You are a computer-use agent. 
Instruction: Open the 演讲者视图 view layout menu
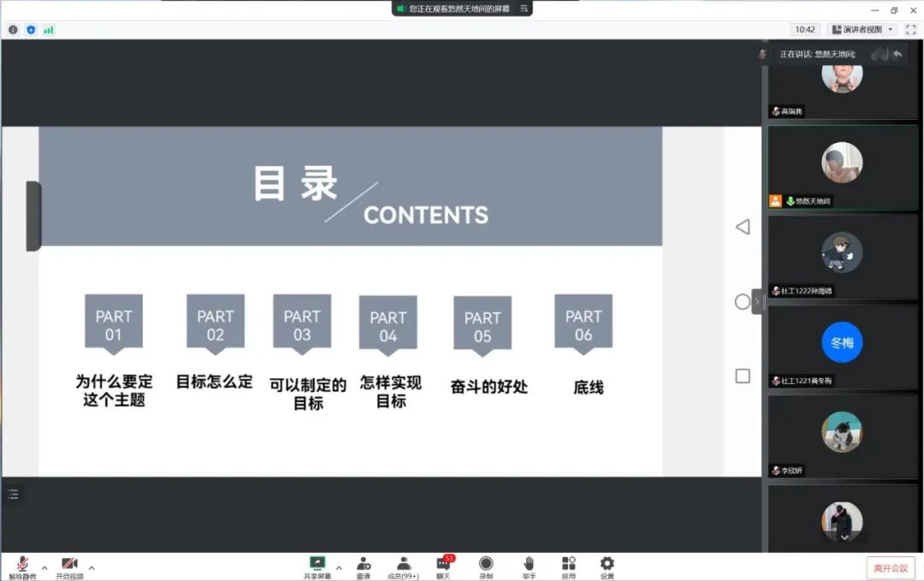click(x=862, y=29)
